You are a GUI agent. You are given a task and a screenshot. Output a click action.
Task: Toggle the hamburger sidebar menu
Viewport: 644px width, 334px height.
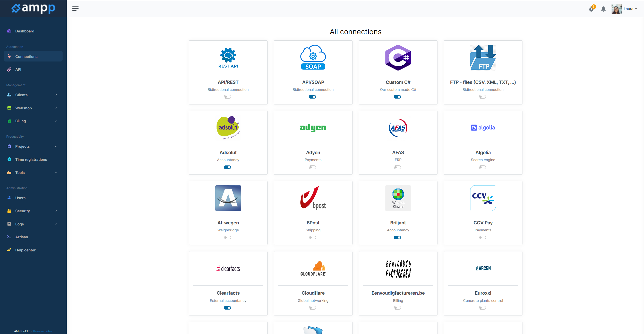(75, 9)
